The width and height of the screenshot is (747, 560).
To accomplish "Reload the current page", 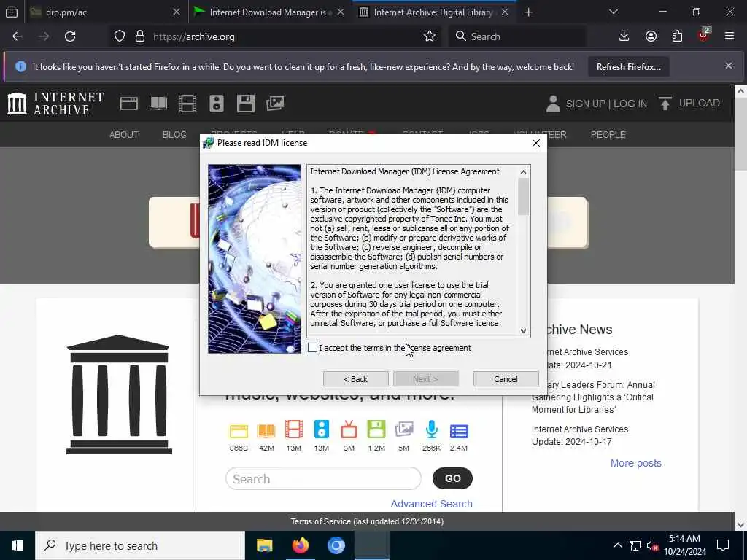I will click(70, 36).
